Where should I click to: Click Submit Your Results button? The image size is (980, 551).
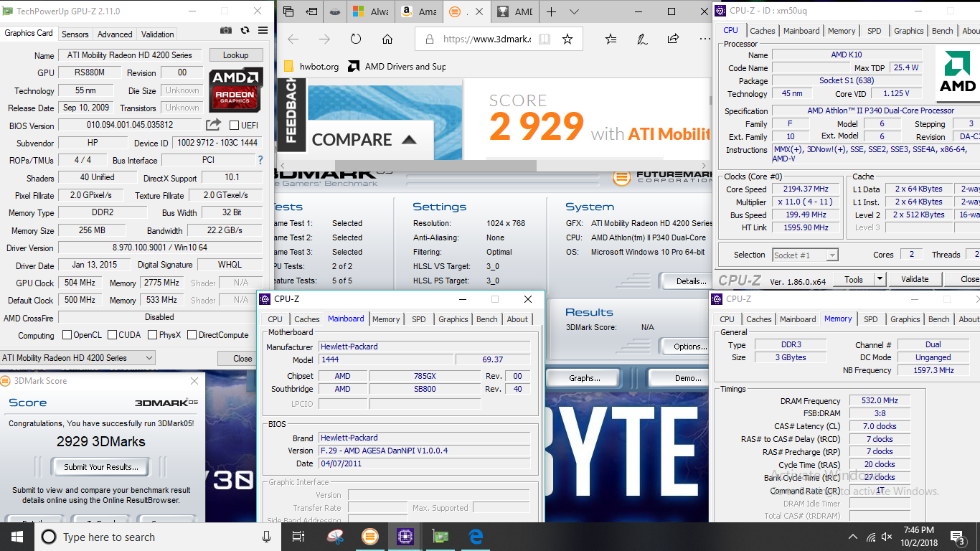(100, 466)
